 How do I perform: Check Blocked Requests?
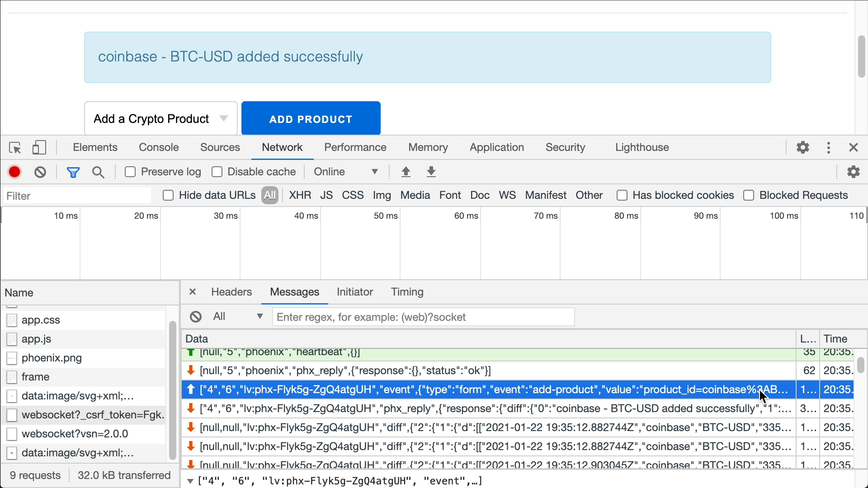click(x=749, y=195)
